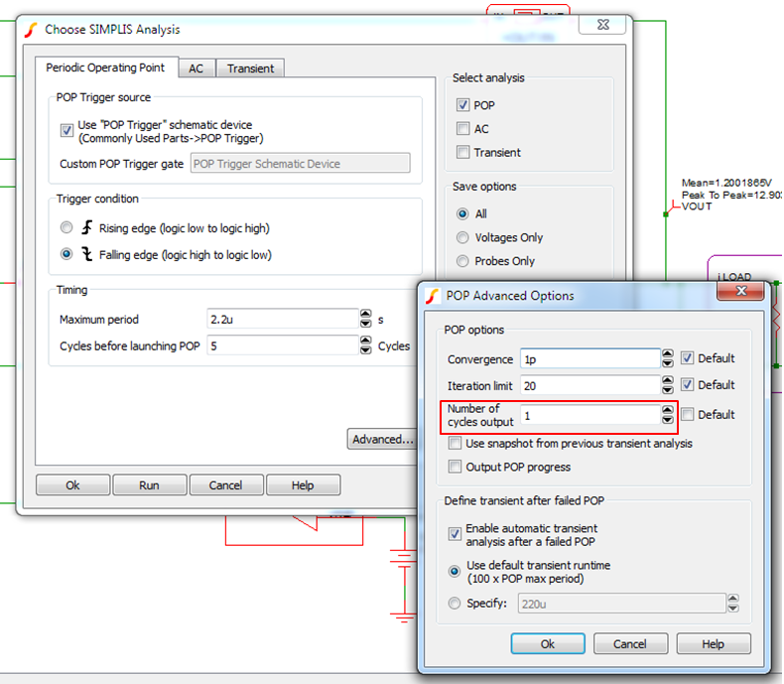Enable the Transient analysis checkbox
The height and width of the screenshot is (684, 784).
point(463,152)
